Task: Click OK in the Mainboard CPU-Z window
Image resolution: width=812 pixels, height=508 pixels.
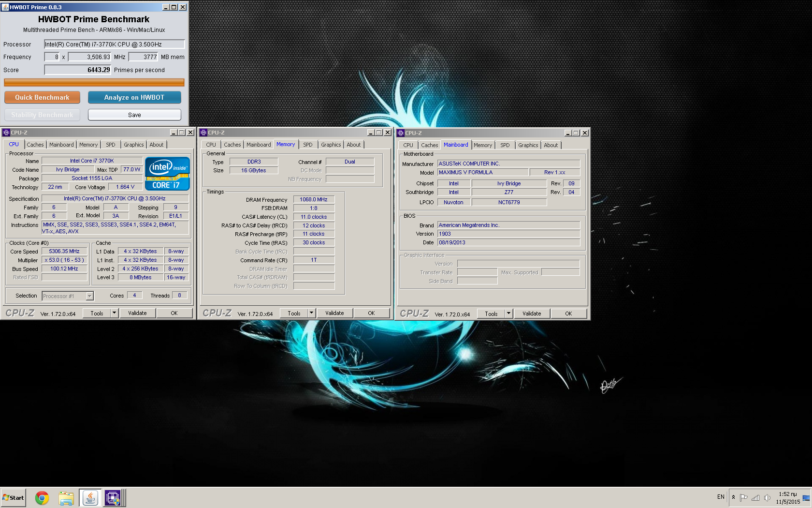Action: point(569,314)
